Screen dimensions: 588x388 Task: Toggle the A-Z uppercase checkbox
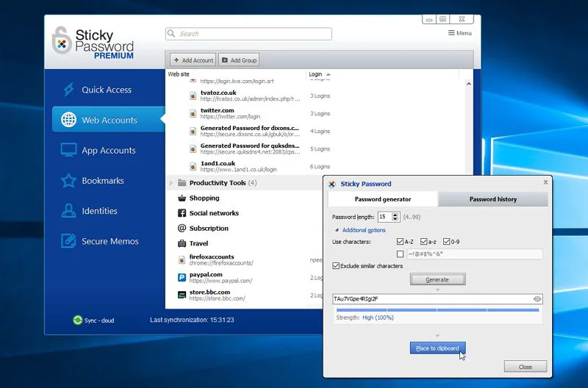click(x=400, y=242)
